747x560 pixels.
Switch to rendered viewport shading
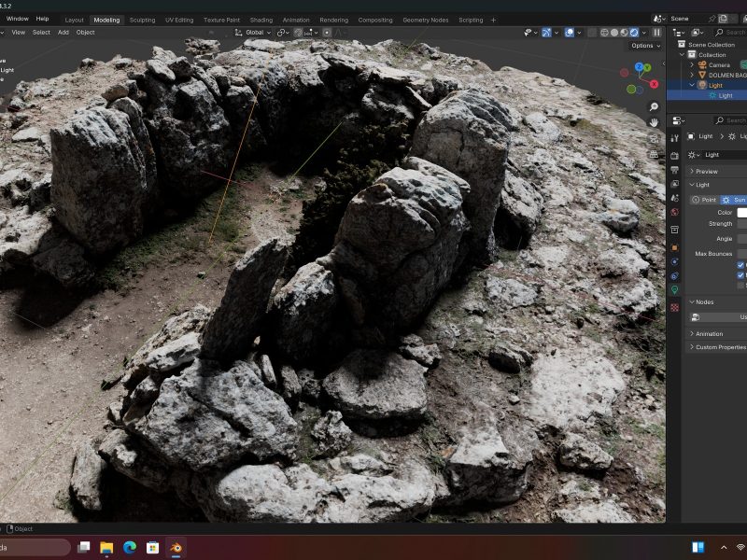(634, 33)
